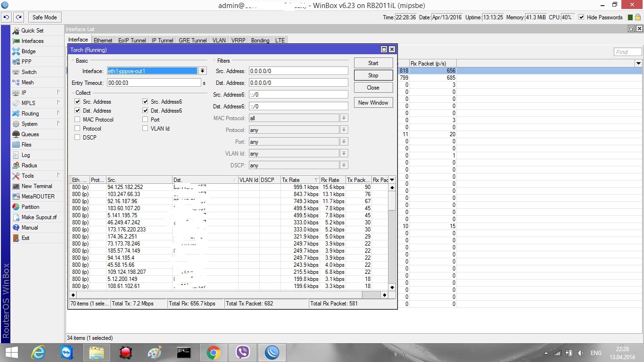Viewport: 644px width, 362px height.
Task: Uncheck the Src. Address6 checkbox
Action: pyautogui.click(x=145, y=102)
